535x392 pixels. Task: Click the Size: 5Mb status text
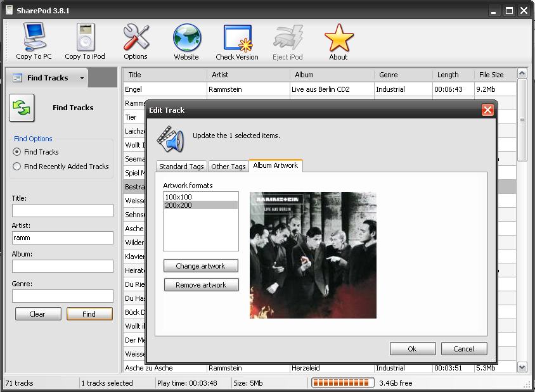point(248,383)
